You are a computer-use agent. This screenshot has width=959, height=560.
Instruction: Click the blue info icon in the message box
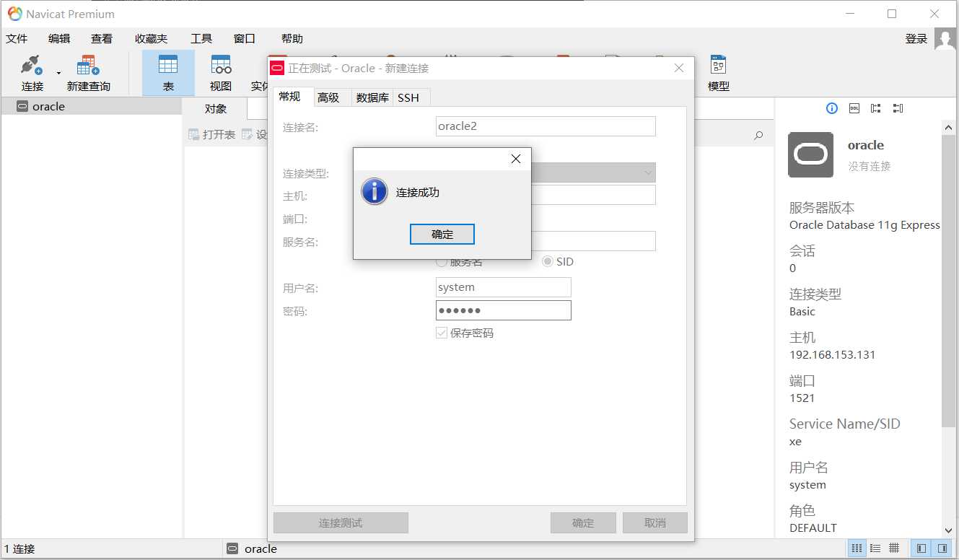coord(375,192)
